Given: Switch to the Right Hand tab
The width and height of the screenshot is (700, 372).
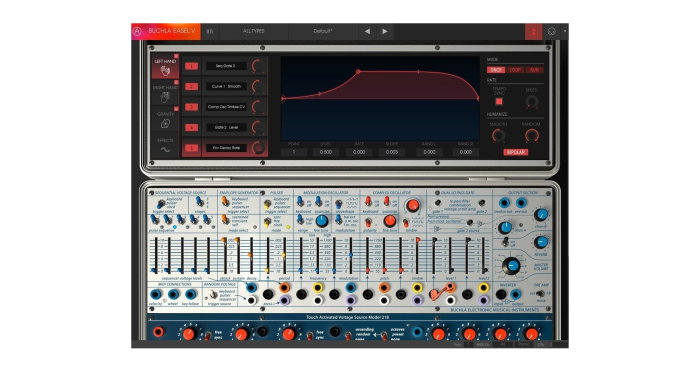Looking at the screenshot, I should [165, 92].
